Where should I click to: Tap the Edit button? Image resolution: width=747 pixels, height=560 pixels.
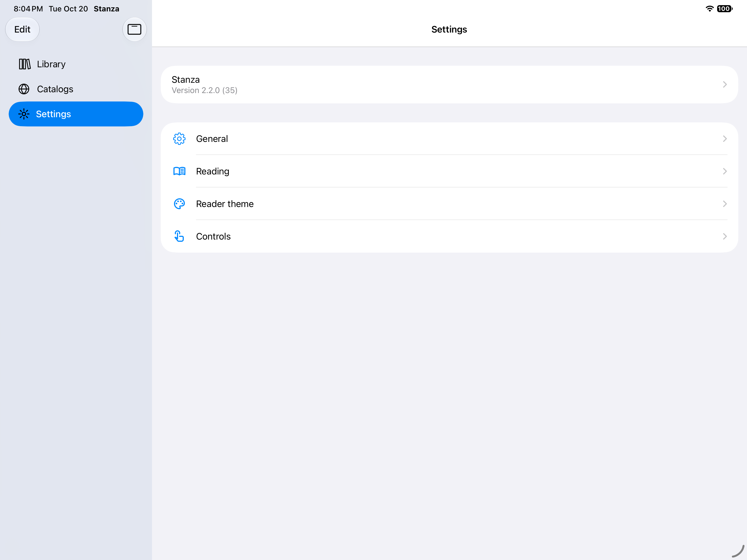pos(22,29)
